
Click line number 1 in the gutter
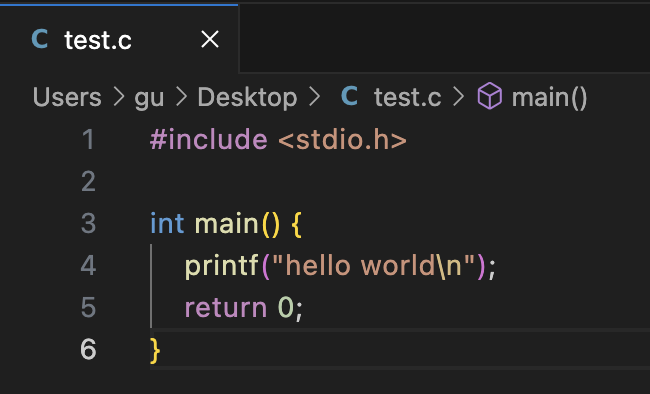click(88, 139)
